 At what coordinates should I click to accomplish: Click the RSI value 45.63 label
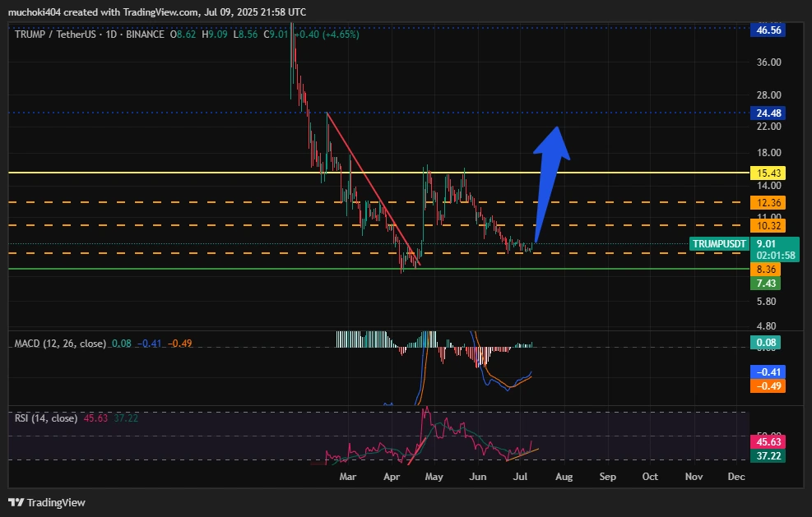click(x=766, y=441)
